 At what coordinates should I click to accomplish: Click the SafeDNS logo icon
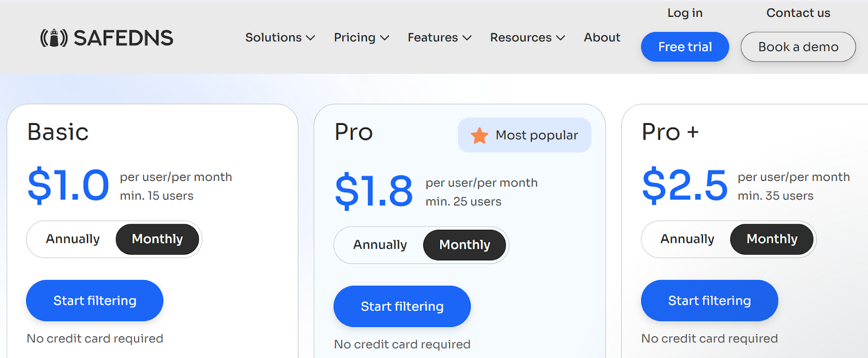tap(54, 37)
